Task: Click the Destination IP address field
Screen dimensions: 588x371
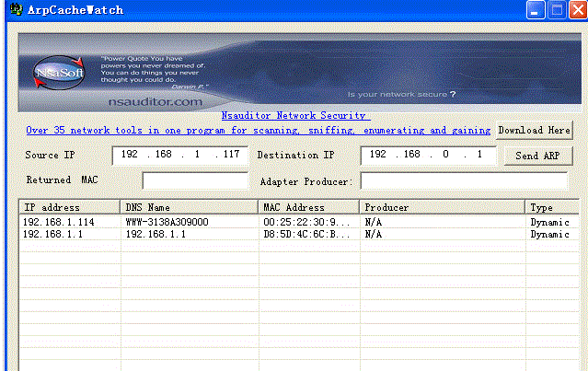Action: tap(428, 155)
